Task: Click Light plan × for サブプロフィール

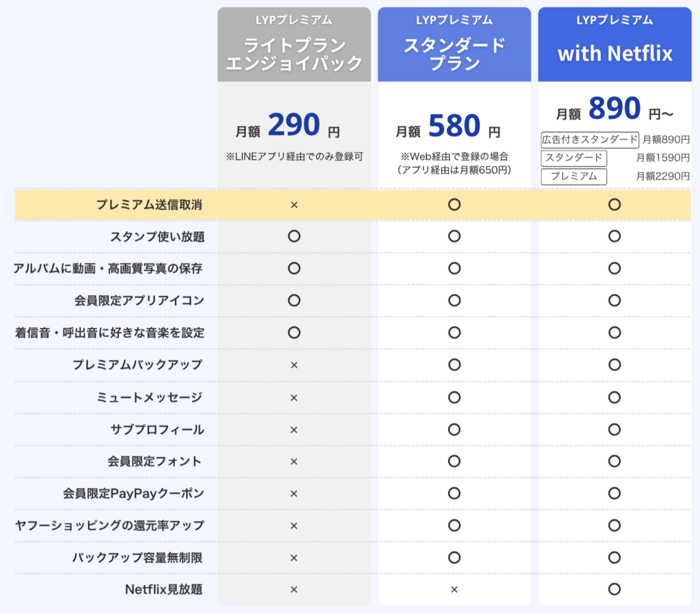Action: 294,430
